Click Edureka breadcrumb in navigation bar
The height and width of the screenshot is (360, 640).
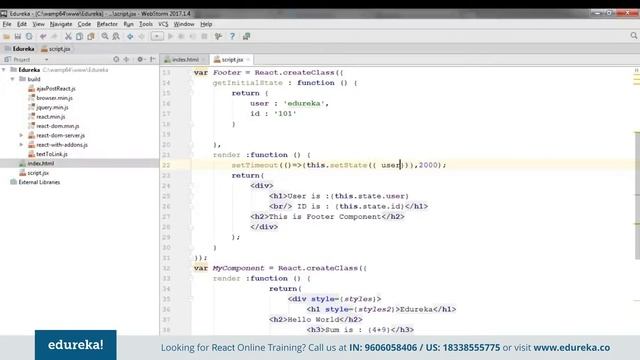[20, 49]
